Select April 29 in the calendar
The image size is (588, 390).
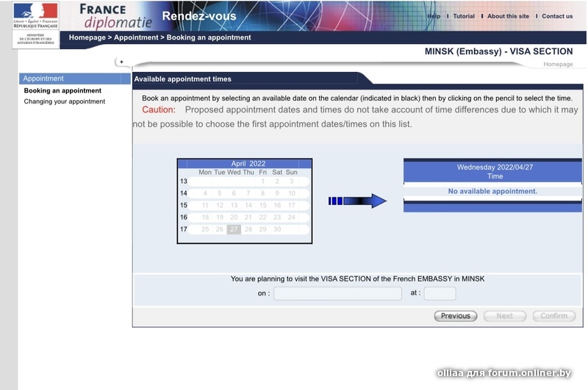click(x=263, y=229)
